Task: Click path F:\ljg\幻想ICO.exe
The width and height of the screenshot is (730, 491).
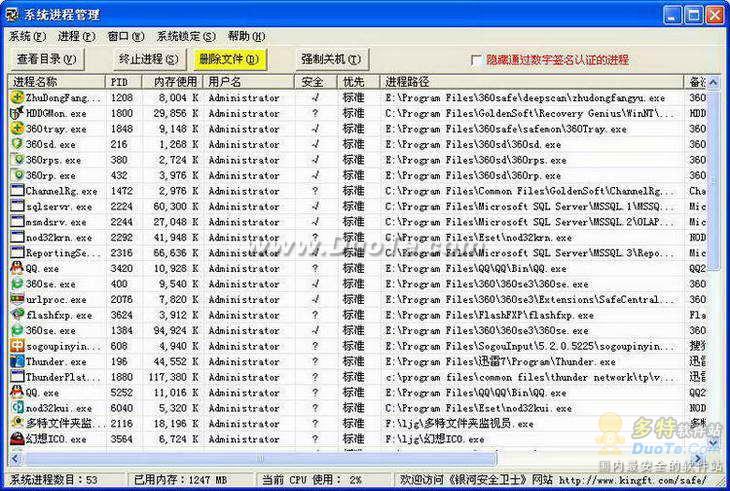Action: (x=434, y=439)
